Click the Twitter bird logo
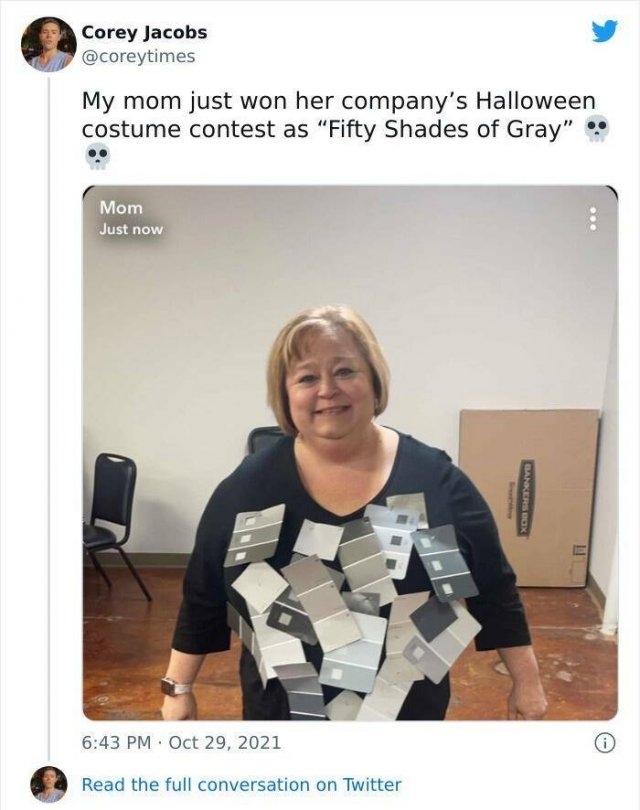The height and width of the screenshot is (810, 640). click(605, 31)
